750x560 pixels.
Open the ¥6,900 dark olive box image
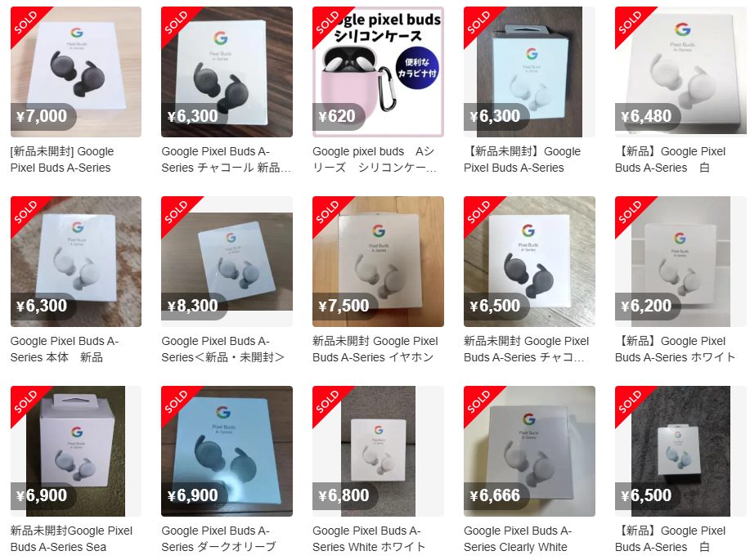click(227, 451)
